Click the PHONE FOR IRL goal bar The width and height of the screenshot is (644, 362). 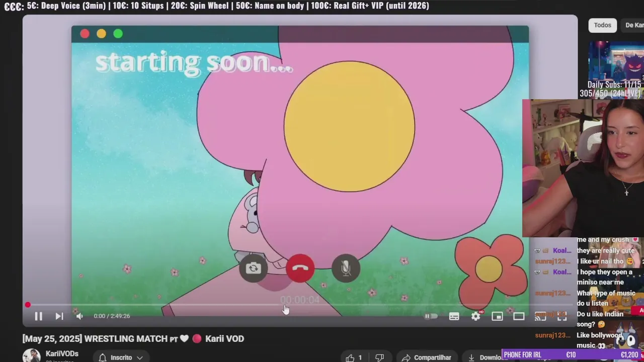(x=573, y=355)
